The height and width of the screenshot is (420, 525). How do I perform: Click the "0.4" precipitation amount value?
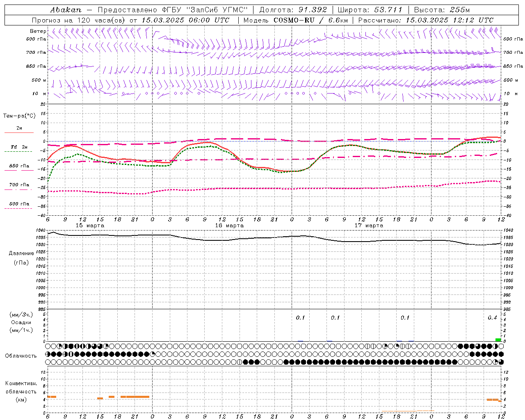click(x=492, y=318)
